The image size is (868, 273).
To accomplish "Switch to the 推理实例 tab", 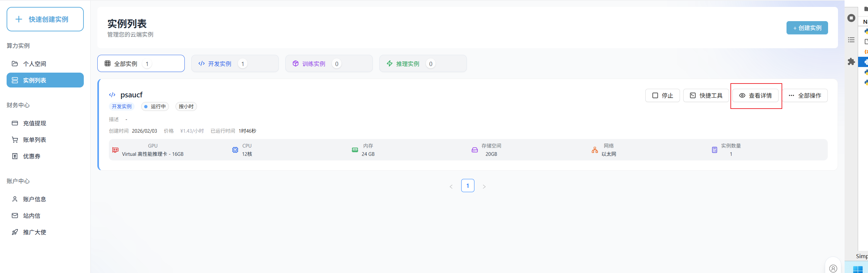I will click(423, 64).
